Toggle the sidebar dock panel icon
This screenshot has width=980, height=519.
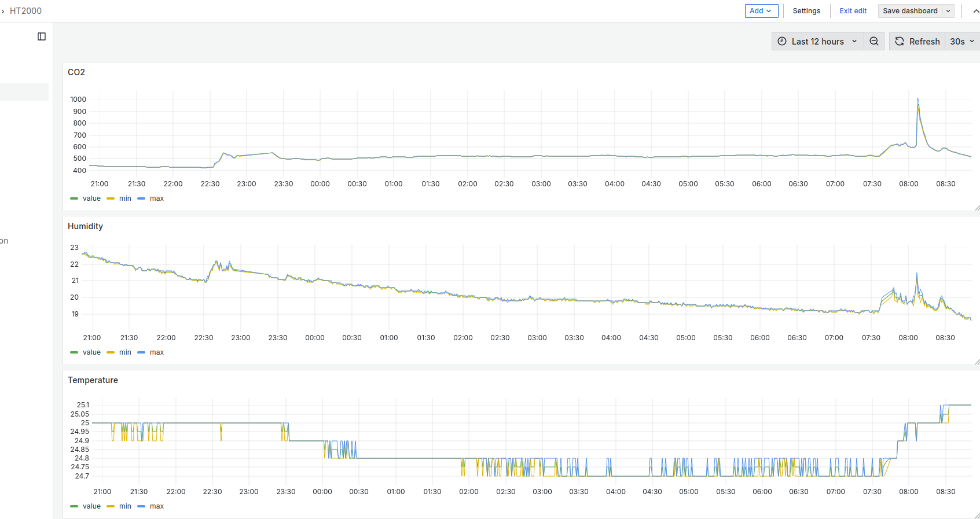pos(42,36)
